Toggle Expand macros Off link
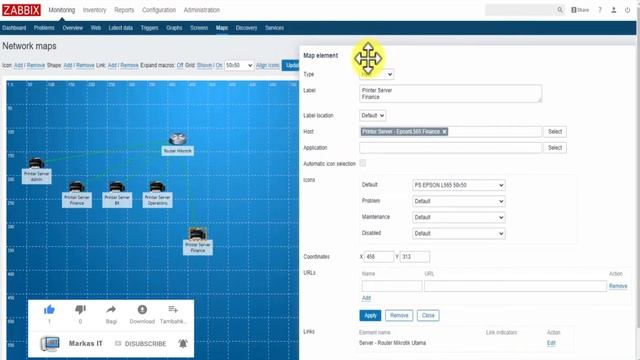Viewport: 640px width, 360px height. point(180,65)
